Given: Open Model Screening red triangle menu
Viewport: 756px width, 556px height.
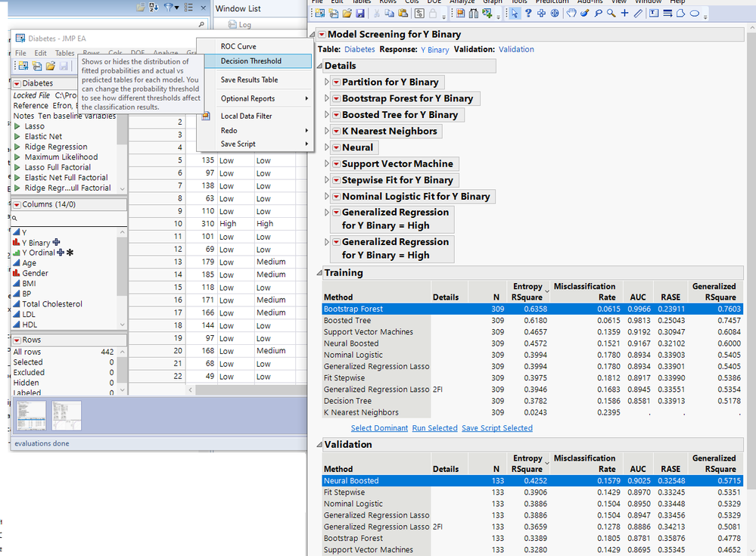Looking at the screenshot, I should [322, 34].
